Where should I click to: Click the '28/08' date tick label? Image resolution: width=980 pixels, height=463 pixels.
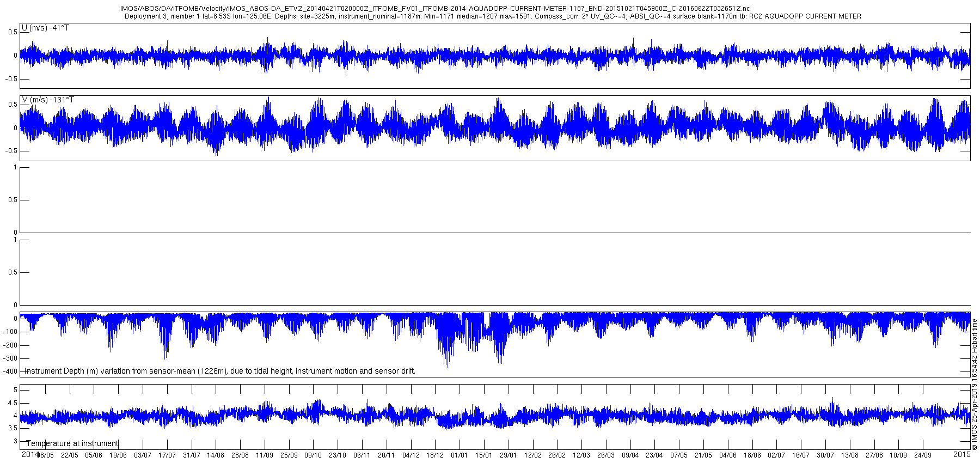[x=240, y=455]
